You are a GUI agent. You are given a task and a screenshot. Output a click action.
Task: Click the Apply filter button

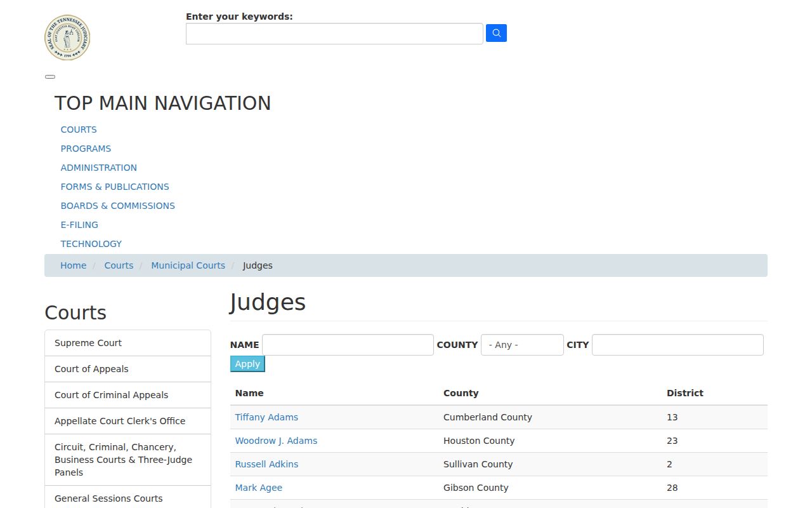tap(247, 364)
